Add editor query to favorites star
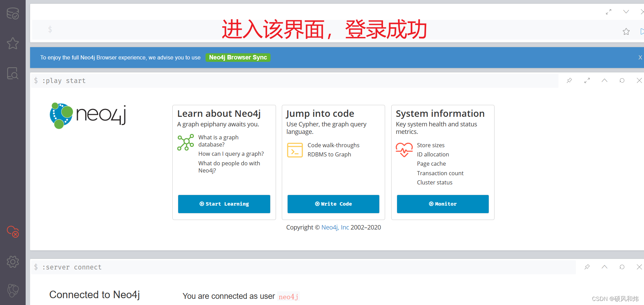This screenshot has width=644, height=305. [626, 32]
